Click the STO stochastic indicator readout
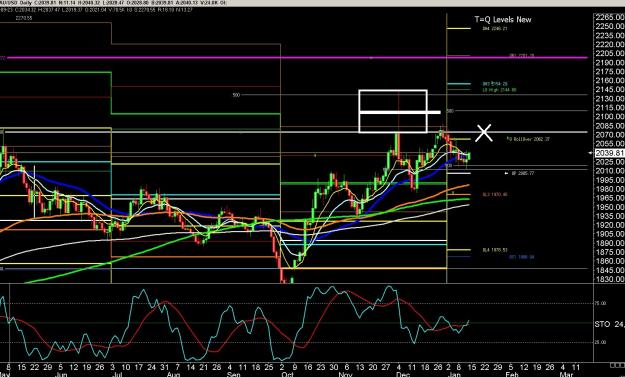 pyautogui.click(x=610, y=324)
